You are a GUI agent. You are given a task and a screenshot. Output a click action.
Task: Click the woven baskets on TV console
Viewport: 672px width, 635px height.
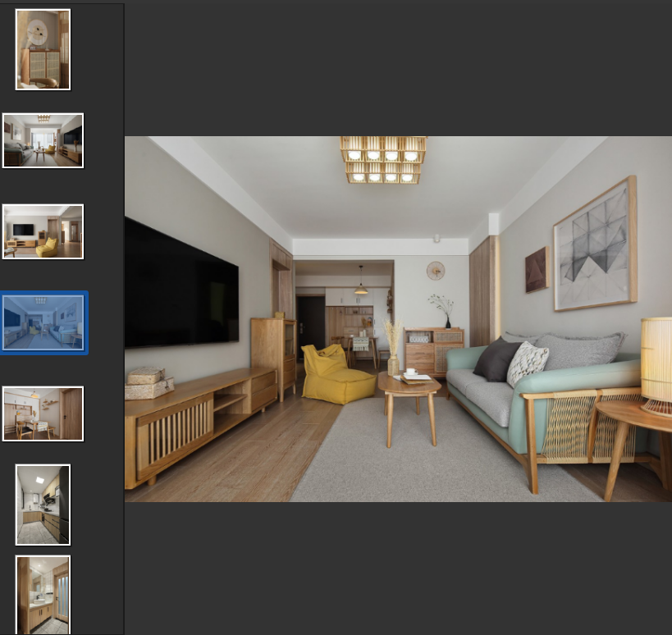click(x=148, y=382)
